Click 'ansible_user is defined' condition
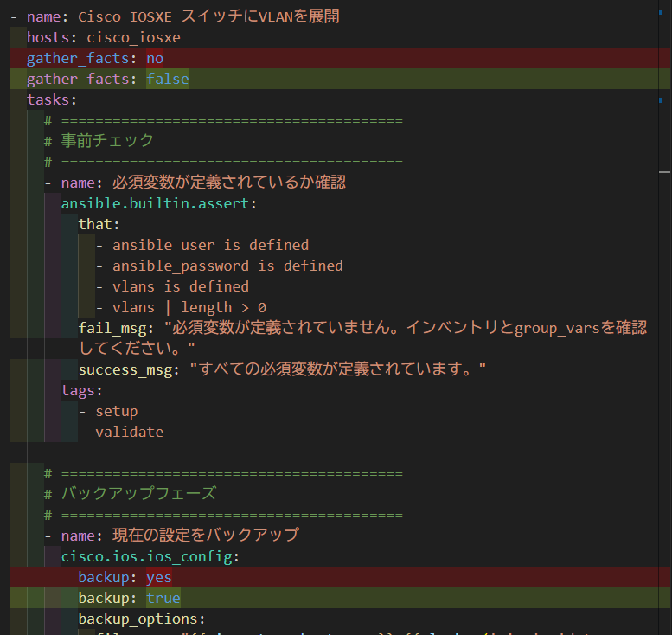 210,245
